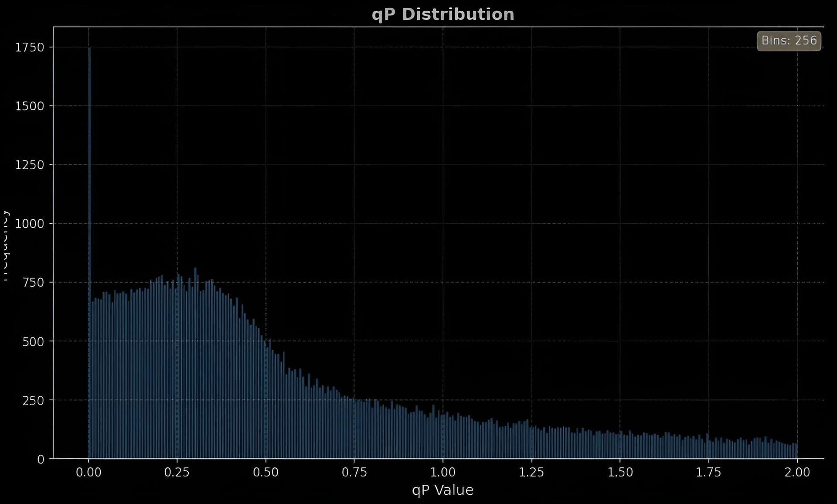Click the 1500 y-axis tick label
The image size is (837, 504).
coord(30,106)
